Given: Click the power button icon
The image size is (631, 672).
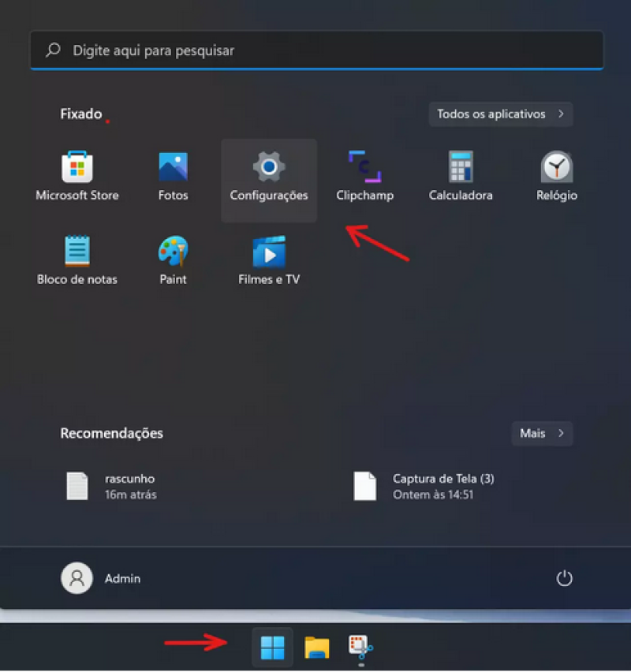Looking at the screenshot, I should pos(564,578).
